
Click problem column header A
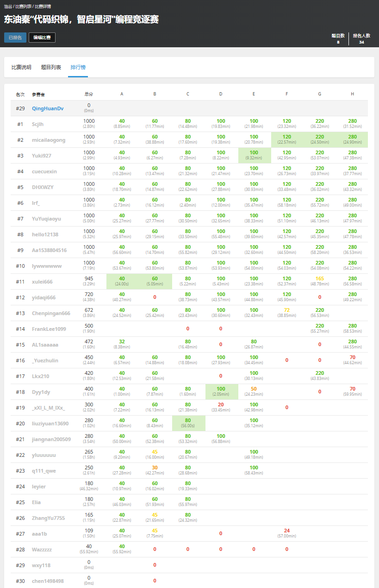(x=122, y=94)
